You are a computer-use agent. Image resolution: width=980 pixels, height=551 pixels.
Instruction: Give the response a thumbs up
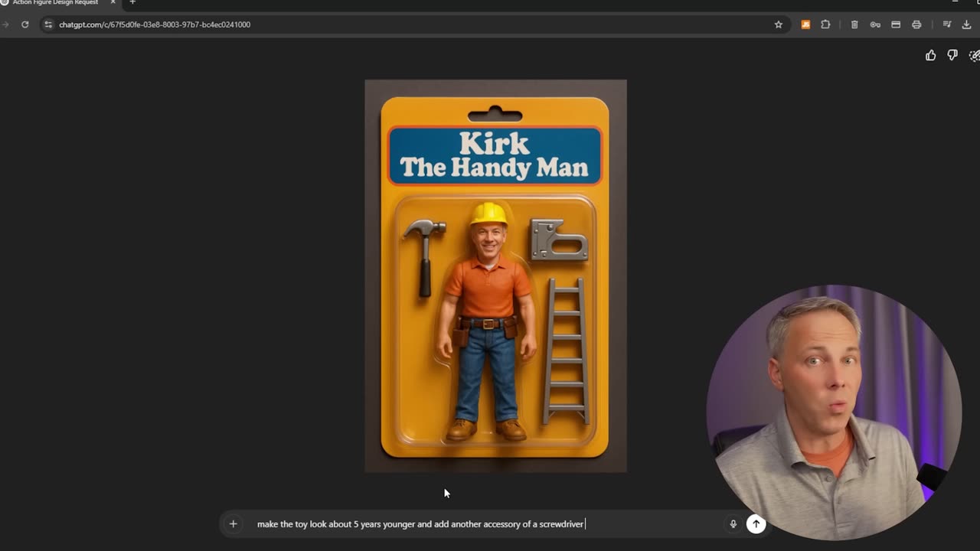931,55
